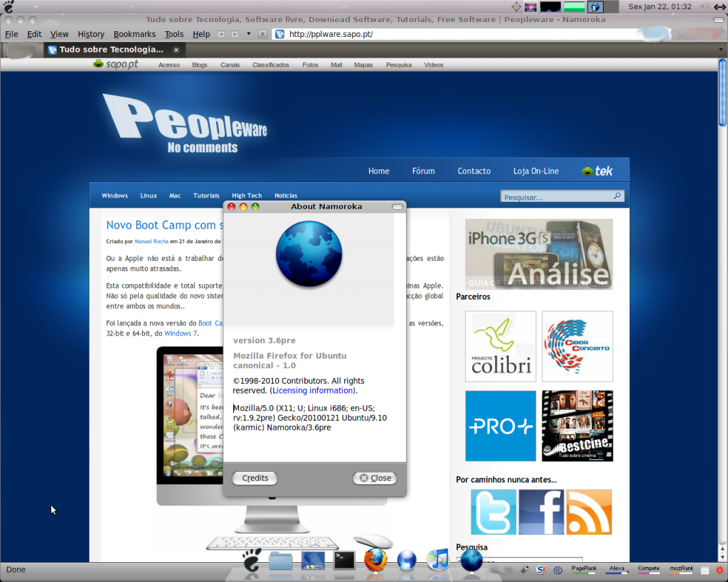Screen dimensions: 728x582
Task: Click the network arrows icon in top panel
Action: tap(720, 6)
